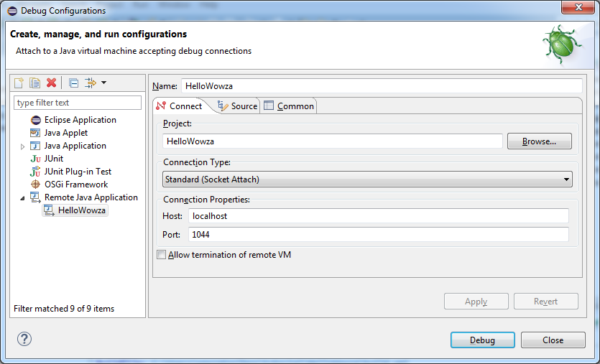Click the type filter text field

(78, 103)
